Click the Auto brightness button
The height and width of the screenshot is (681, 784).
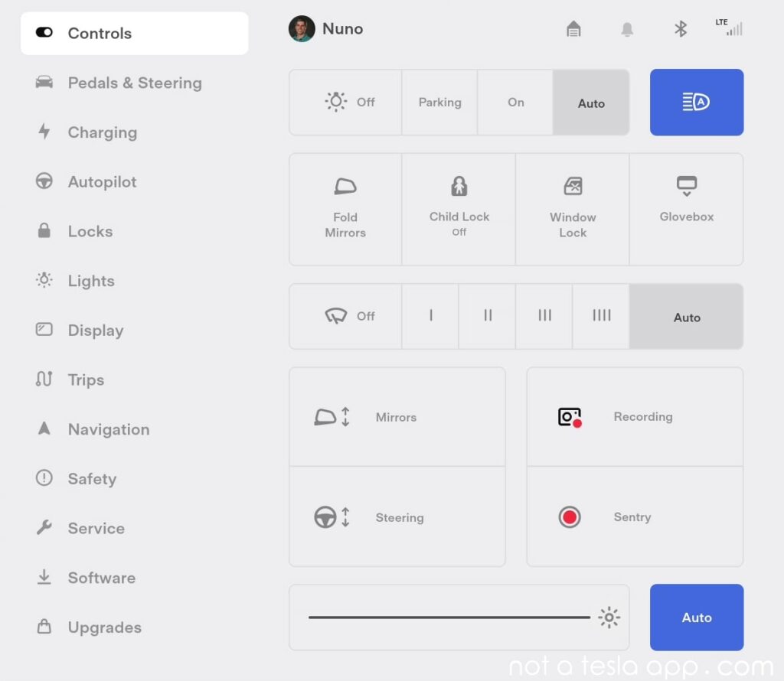(696, 617)
